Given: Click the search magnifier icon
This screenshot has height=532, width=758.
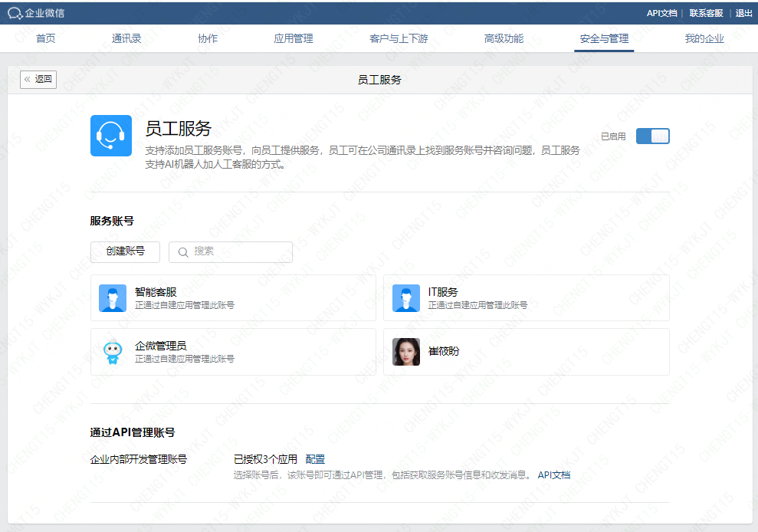Looking at the screenshot, I should (x=183, y=252).
